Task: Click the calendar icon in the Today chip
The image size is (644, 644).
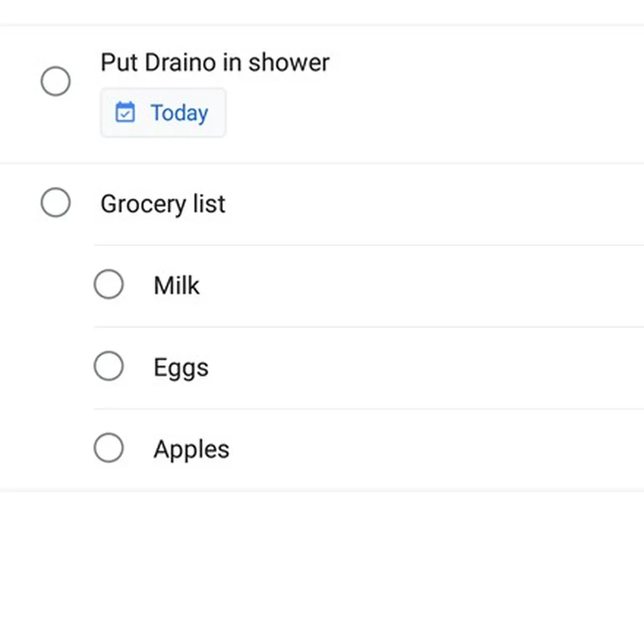Action: (x=125, y=113)
